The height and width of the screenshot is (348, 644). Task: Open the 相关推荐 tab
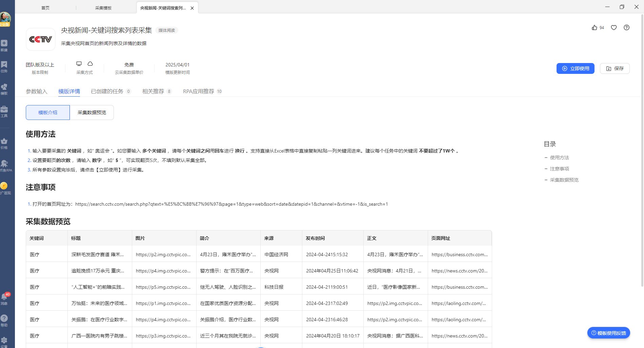click(x=157, y=91)
